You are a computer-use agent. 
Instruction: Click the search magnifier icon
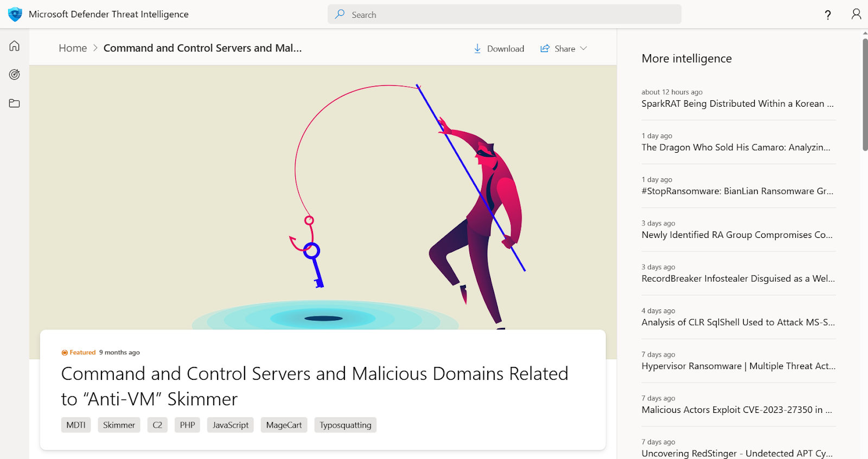click(340, 15)
